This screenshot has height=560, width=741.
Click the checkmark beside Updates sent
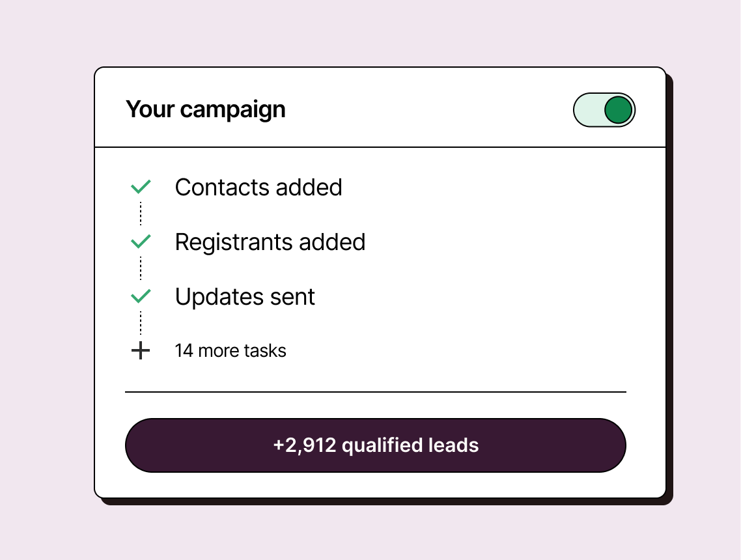pos(141,297)
